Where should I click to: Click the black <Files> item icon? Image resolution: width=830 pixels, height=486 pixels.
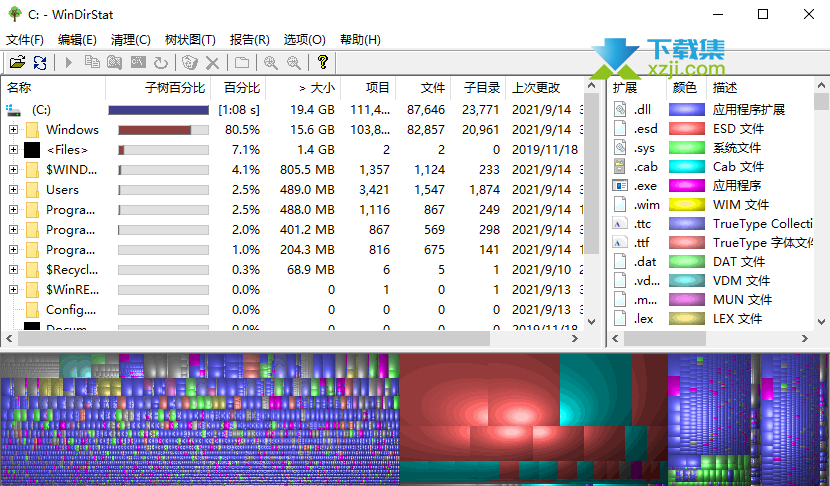pos(32,150)
